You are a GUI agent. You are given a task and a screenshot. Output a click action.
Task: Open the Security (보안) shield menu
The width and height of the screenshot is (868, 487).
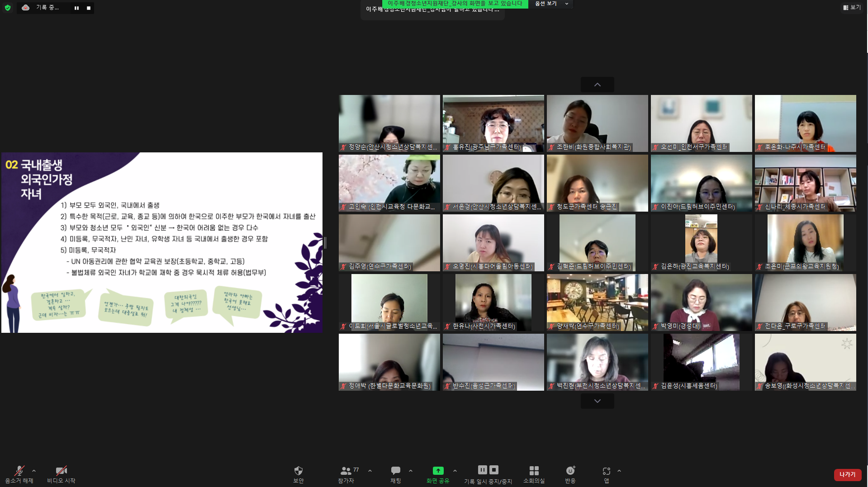click(x=298, y=471)
